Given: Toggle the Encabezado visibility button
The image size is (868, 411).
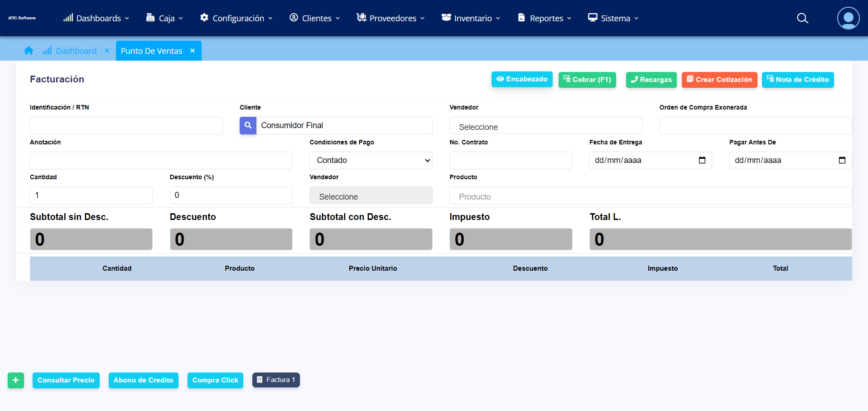Looking at the screenshot, I should (x=522, y=79).
